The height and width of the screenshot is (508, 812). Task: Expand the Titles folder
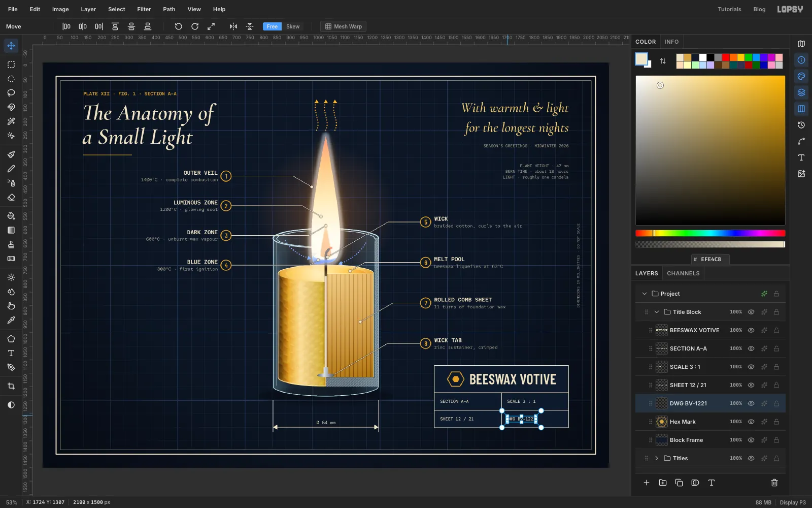coord(657,458)
